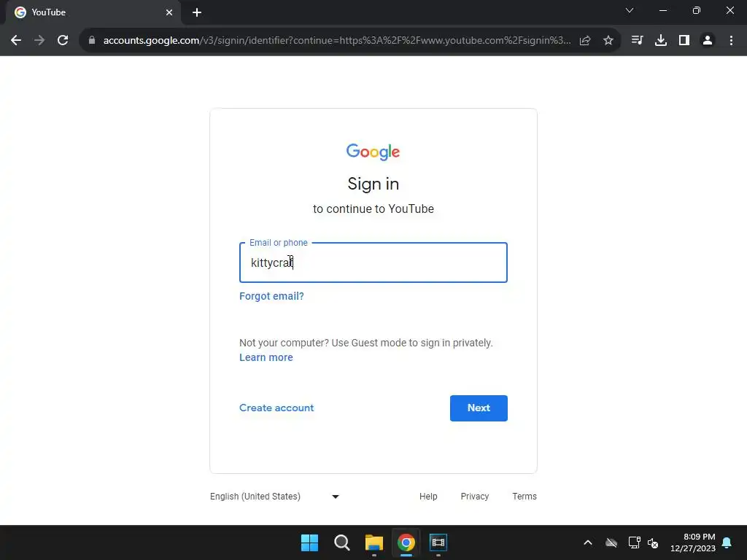Click the Next button

point(479,408)
